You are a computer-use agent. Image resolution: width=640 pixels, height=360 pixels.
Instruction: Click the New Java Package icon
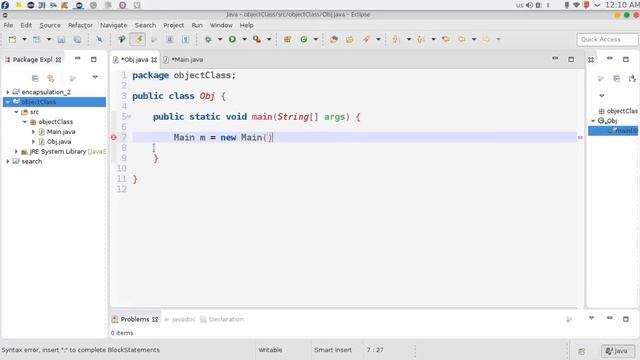[287, 39]
